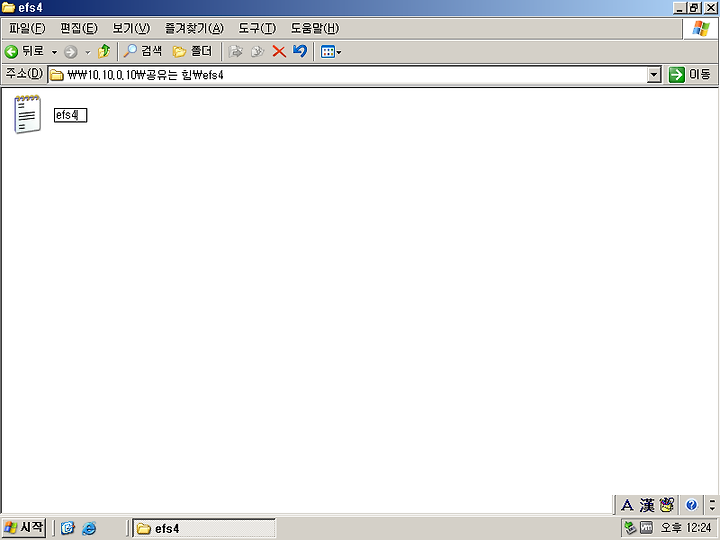Screen dimensions: 720x540
Task: Click the efs4 taskbar button
Action: point(204,529)
